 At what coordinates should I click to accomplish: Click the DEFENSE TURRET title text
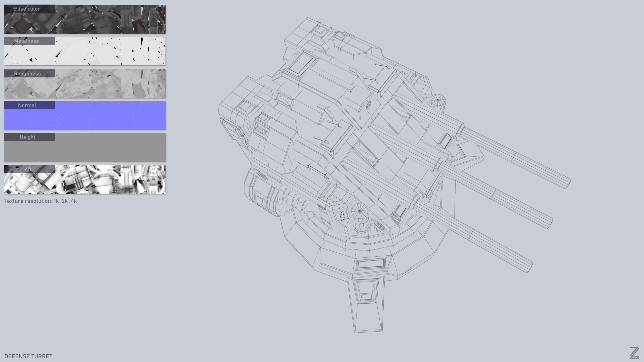click(x=28, y=356)
